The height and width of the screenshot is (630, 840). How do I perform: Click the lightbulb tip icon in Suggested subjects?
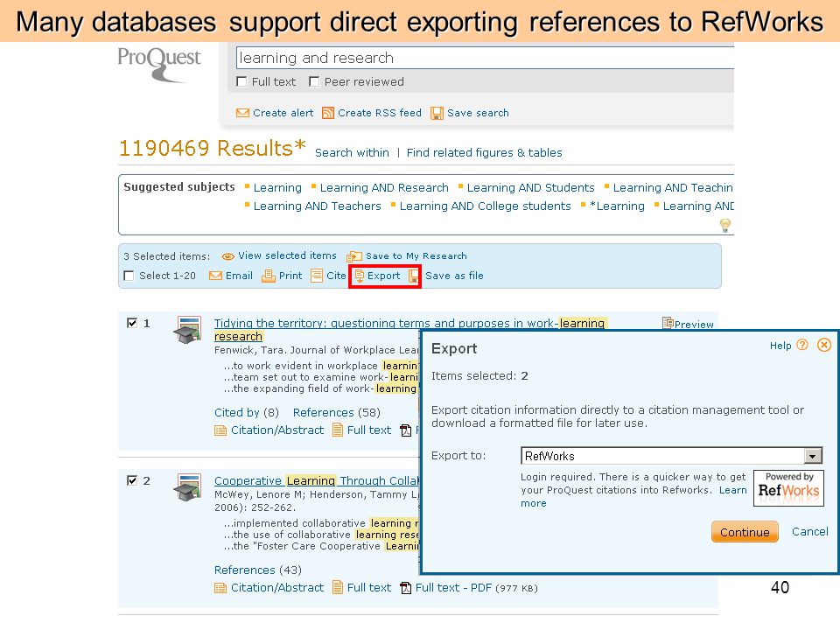(x=724, y=226)
